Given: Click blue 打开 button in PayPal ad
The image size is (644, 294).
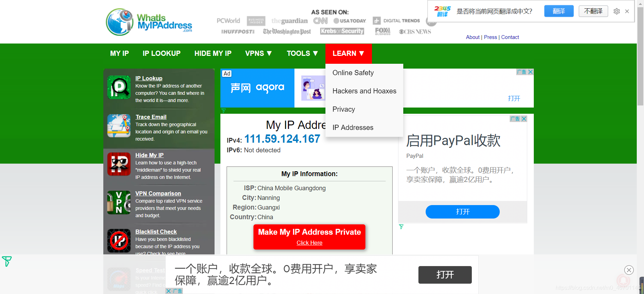Looking at the screenshot, I should point(463,212).
